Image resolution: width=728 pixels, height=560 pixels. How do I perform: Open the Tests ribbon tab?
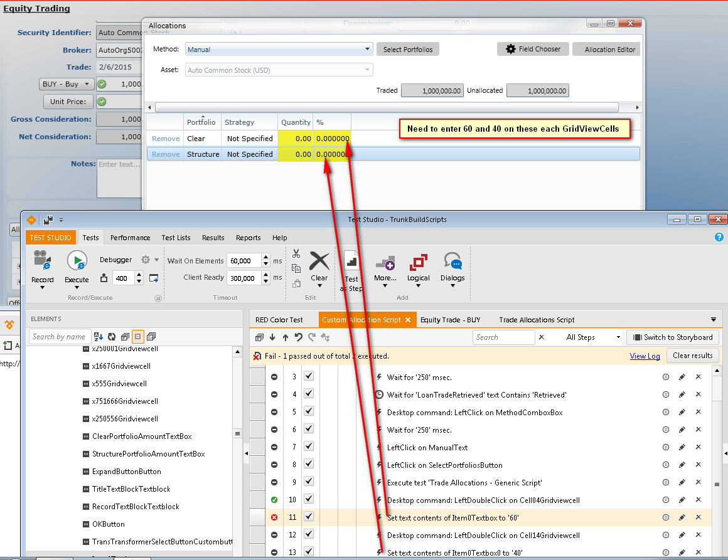pos(90,238)
